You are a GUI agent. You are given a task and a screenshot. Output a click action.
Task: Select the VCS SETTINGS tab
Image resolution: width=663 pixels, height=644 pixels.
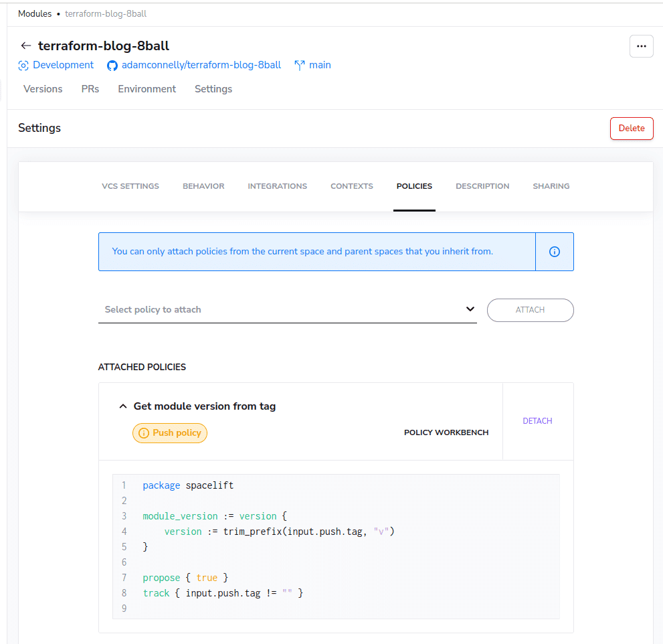[130, 186]
